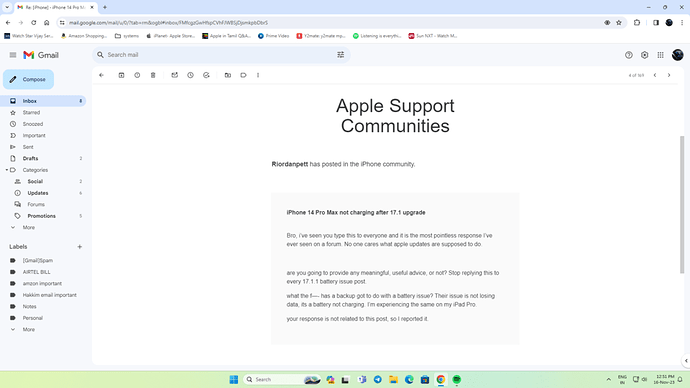The height and width of the screenshot is (388, 690).
Task: Open Spotify from taskbar
Action: (x=457, y=379)
